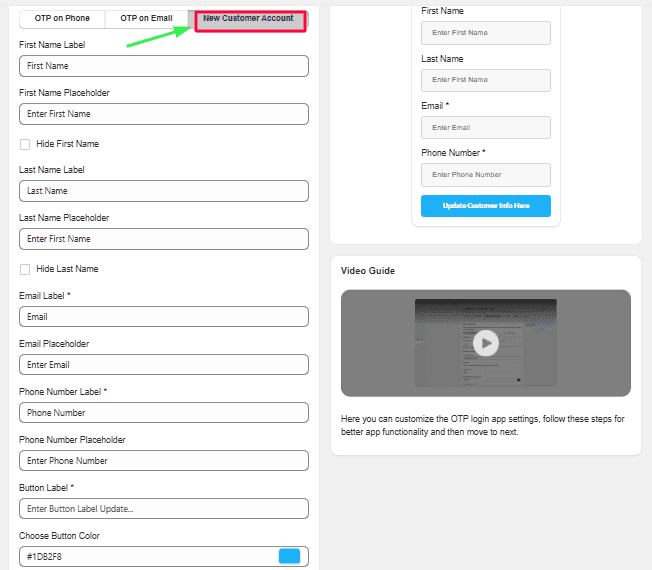This screenshot has height=570, width=652.
Task: Enable the Hide First Name checkbox
Action: point(25,144)
